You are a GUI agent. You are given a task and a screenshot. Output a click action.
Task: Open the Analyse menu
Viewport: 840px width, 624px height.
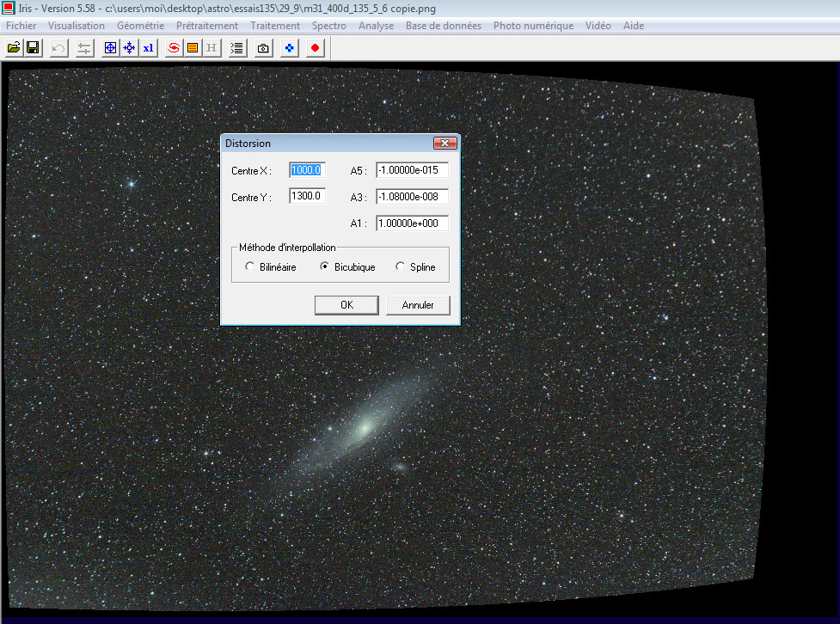[376, 26]
